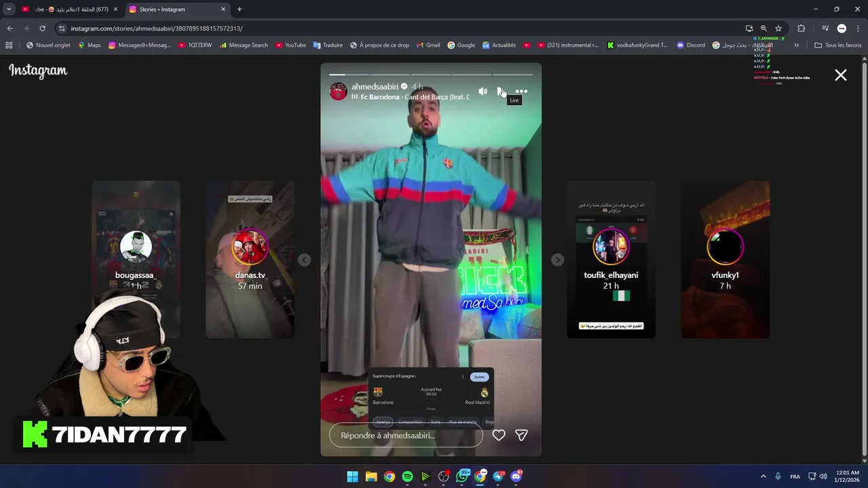Click the play/pause story control
868x488 pixels.
(x=501, y=91)
